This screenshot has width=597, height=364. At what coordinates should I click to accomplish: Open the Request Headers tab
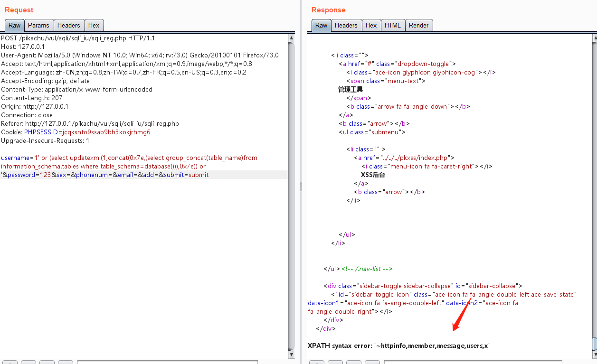[x=69, y=26]
